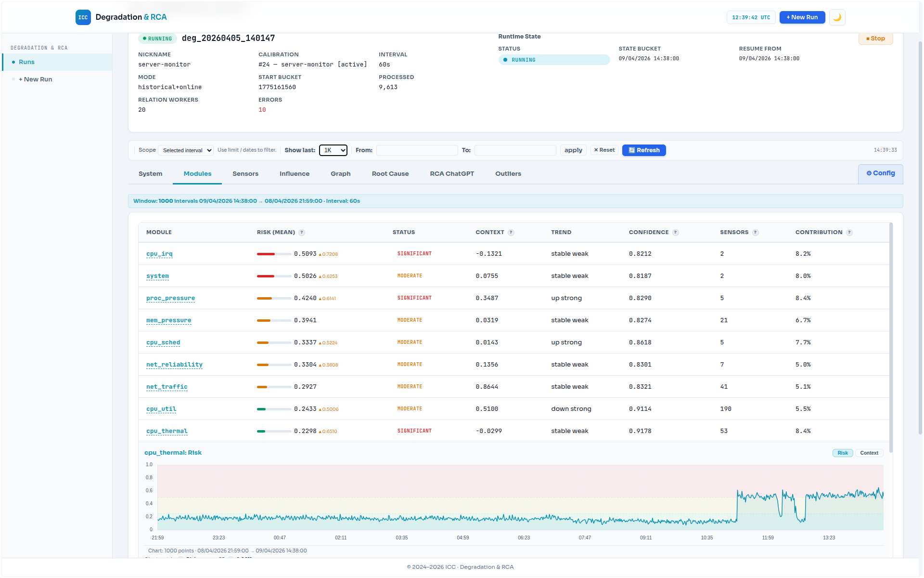Open the tooltip icon next to Context column
924x578 pixels.
(511, 232)
